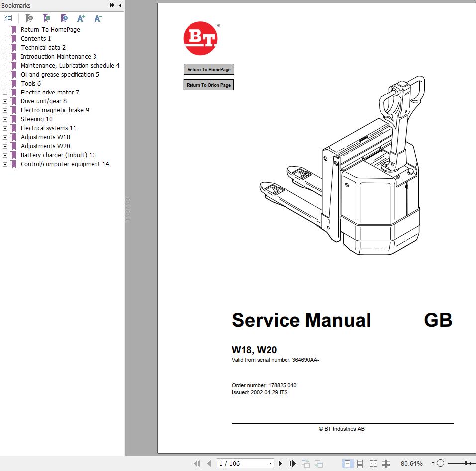Open the page number dropdown
This screenshot has width=476, height=471.
pyautogui.click(x=270, y=463)
